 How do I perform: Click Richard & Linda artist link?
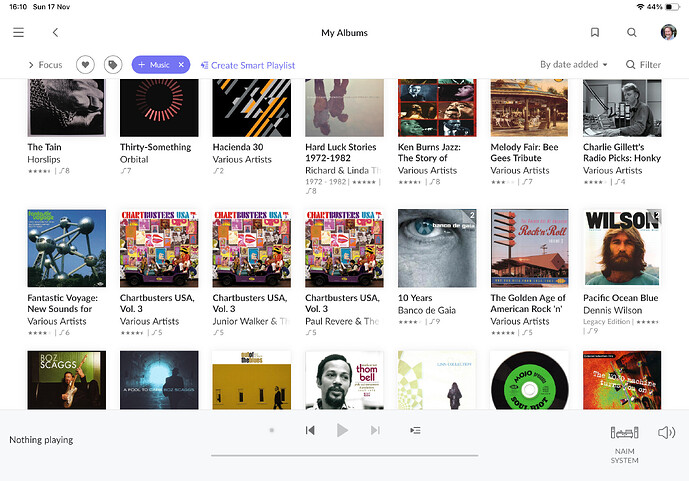(x=343, y=170)
